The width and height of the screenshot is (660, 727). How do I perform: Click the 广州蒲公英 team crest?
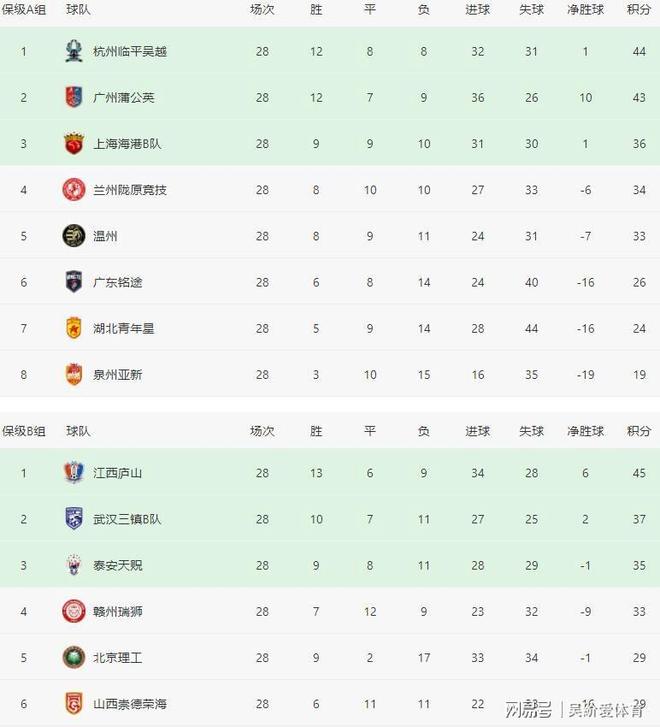(74, 97)
